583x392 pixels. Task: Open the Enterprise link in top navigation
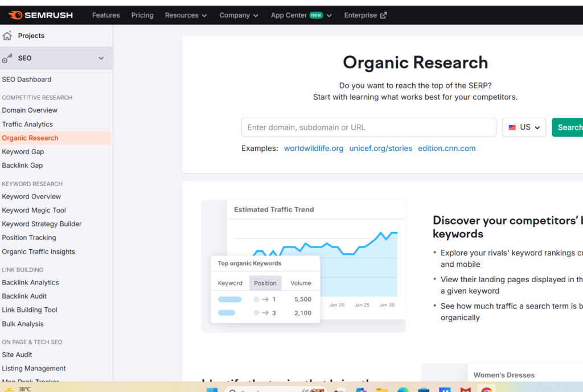[366, 15]
